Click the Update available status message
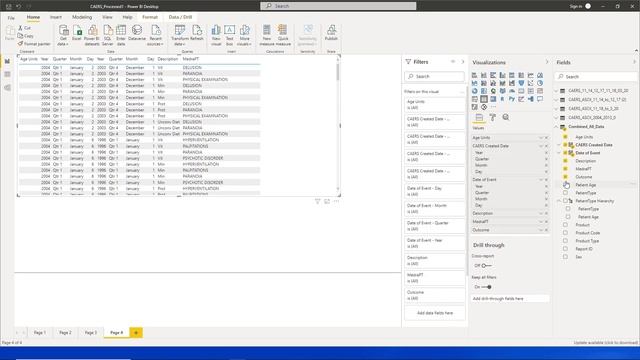The image size is (640, 360). pyautogui.click(x=605, y=342)
